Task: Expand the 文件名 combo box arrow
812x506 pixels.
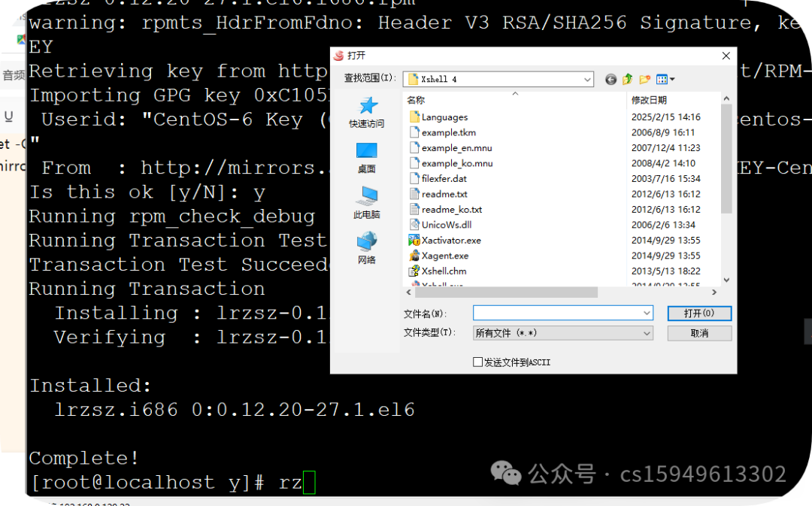Action: click(x=647, y=313)
